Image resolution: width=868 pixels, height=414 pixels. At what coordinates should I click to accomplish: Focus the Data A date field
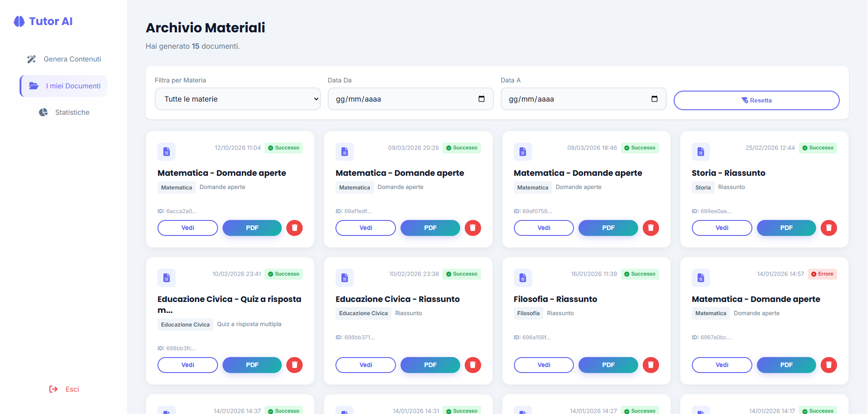(x=584, y=99)
